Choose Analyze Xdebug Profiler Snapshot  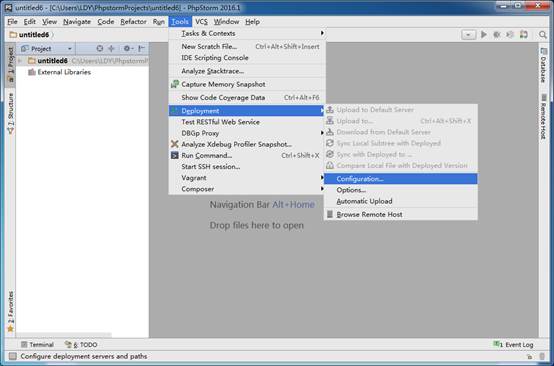pyautogui.click(x=247, y=144)
